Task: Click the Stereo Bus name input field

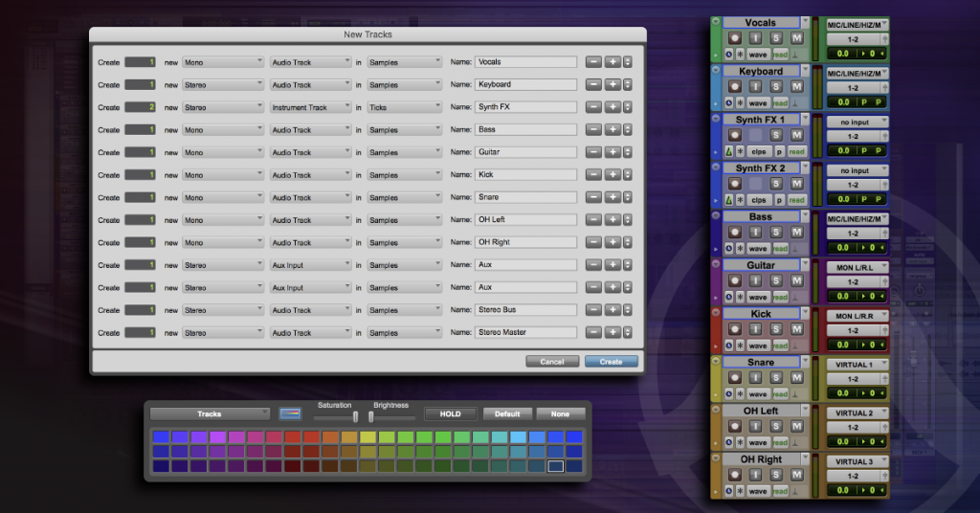Action: tap(525, 310)
